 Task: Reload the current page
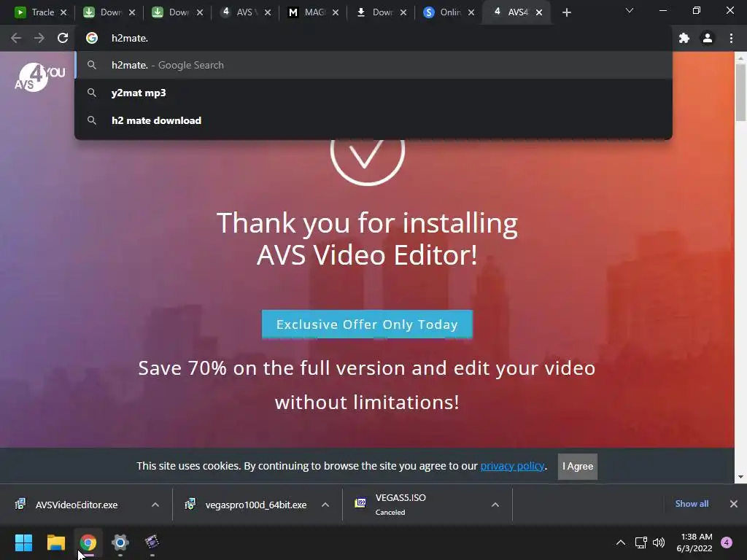(63, 38)
